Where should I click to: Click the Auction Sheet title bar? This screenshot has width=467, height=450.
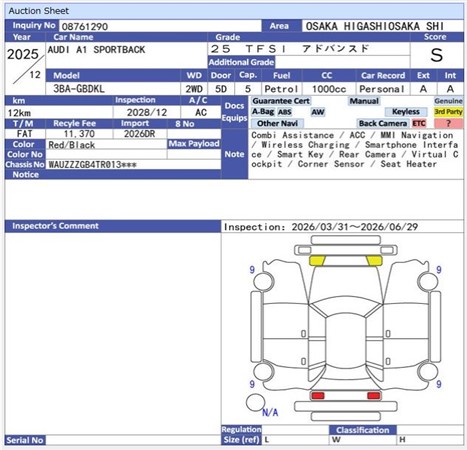pyautogui.click(x=234, y=11)
